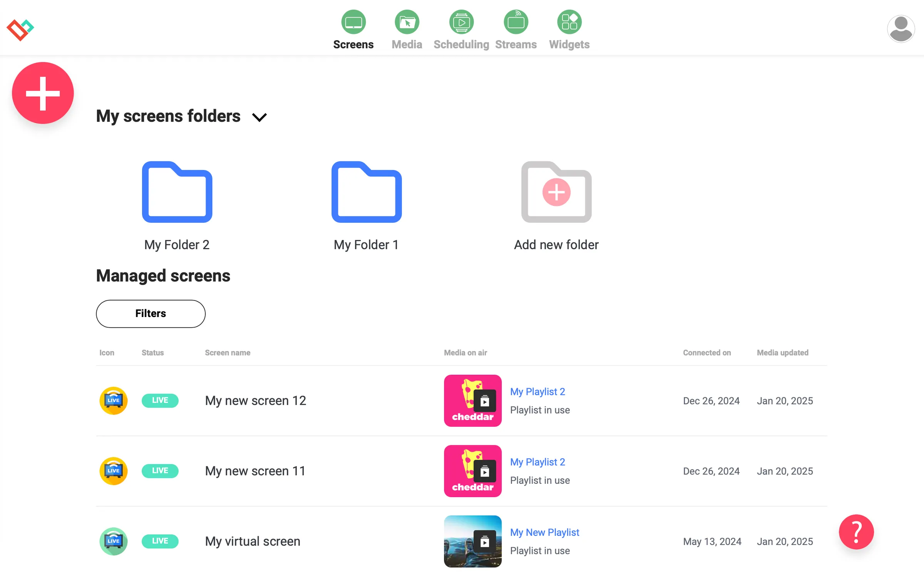Open the My New Playlist link
The width and height of the screenshot is (924, 582).
point(544,532)
